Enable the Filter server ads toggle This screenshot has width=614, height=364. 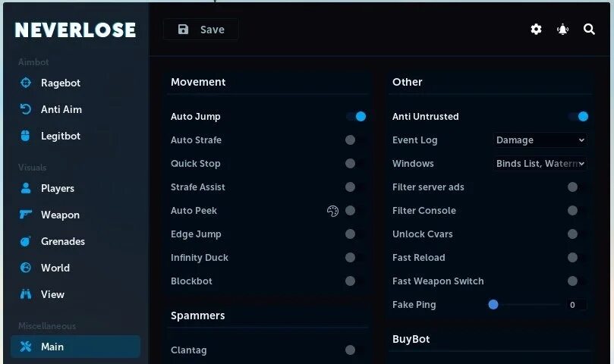point(578,187)
